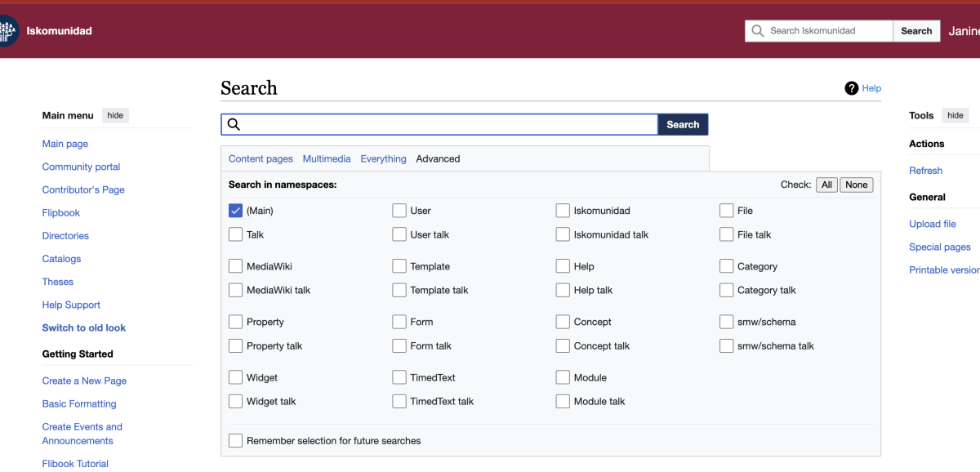Click the None namespaces check button
The image size is (980, 472).
point(856,185)
